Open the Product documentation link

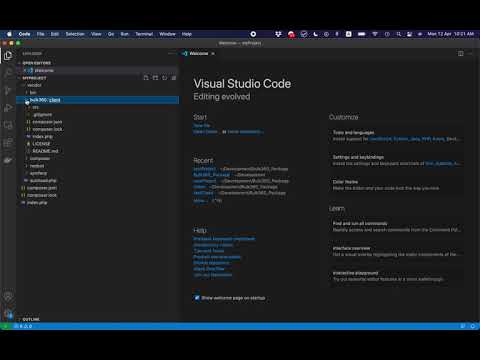(x=217, y=257)
